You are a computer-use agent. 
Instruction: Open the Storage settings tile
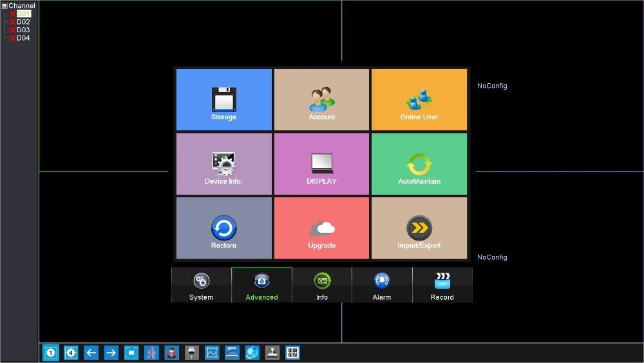(224, 99)
